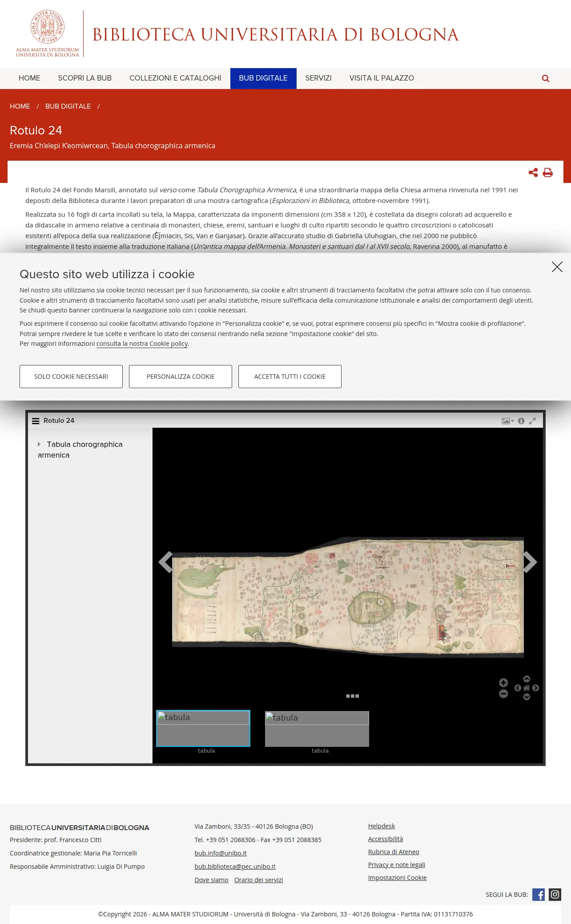Open the SCOPRI LA BUB menu
Image resolution: width=571 pixels, height=924 pixels.
coord(85,78)
